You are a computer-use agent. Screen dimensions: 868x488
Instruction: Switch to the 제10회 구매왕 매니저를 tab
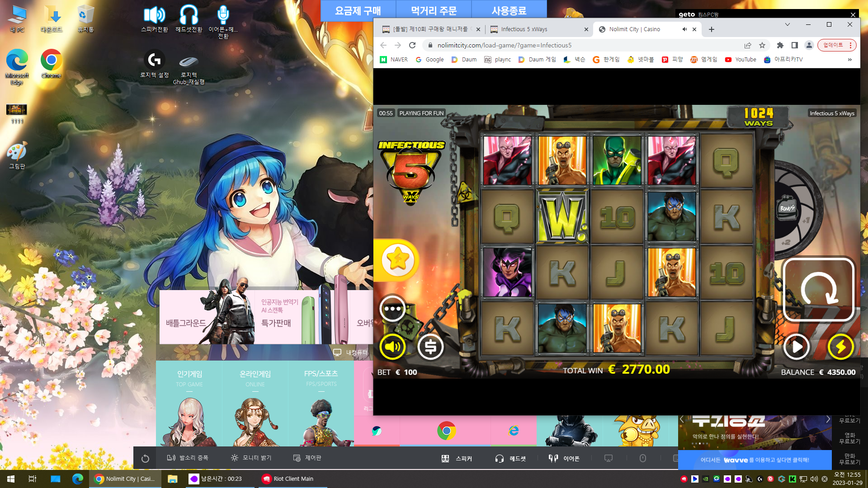[x=430, y=29]
